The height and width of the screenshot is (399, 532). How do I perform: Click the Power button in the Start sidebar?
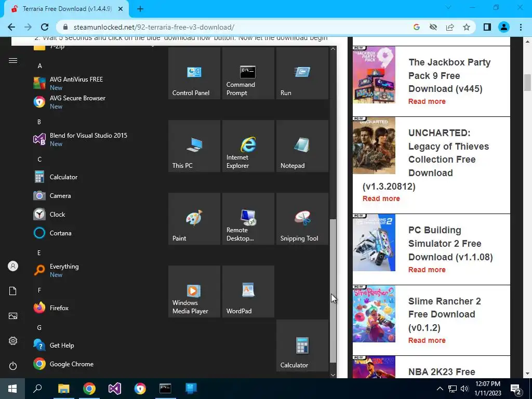pos(13,366)
